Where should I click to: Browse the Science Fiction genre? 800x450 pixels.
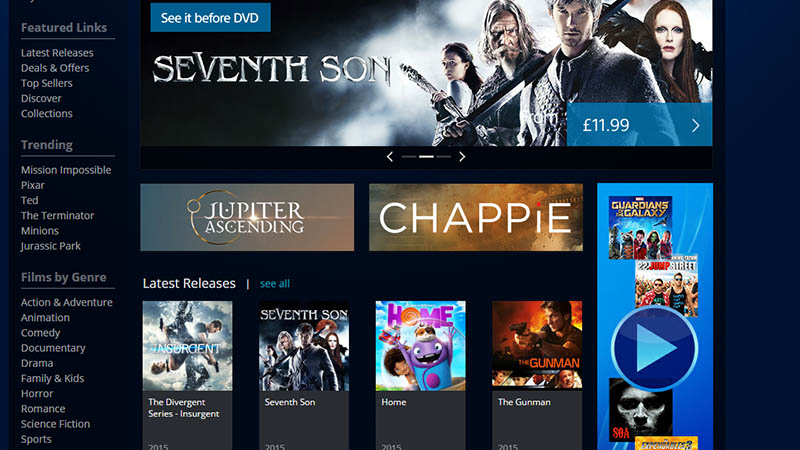(x=55, y=424)
